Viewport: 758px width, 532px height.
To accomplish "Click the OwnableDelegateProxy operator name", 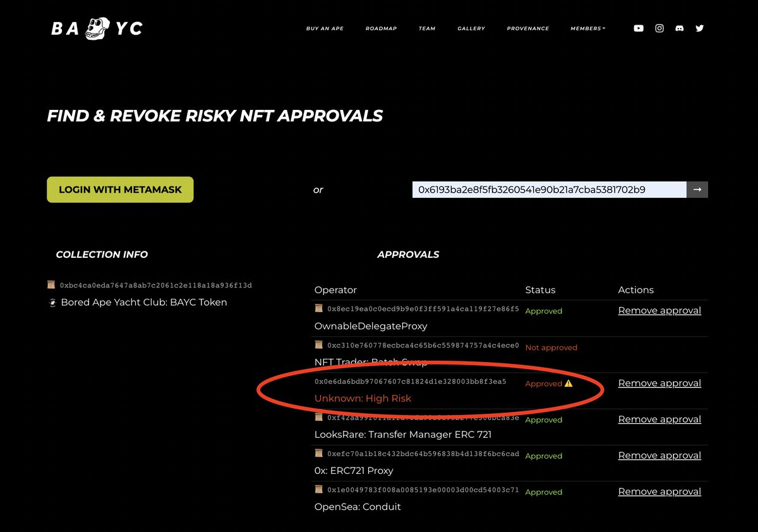I will click(371, 326).
